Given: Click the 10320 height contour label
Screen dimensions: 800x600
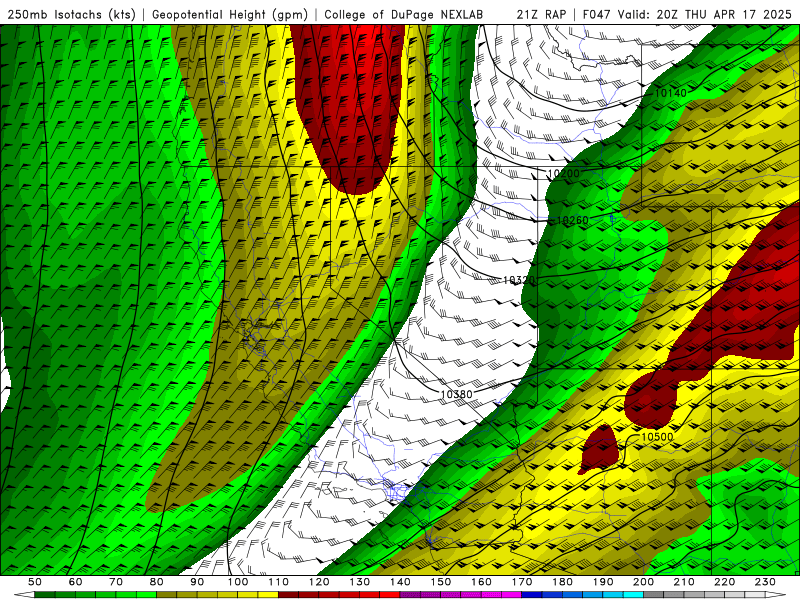Looking at the screenshot, I should point(519,280).
